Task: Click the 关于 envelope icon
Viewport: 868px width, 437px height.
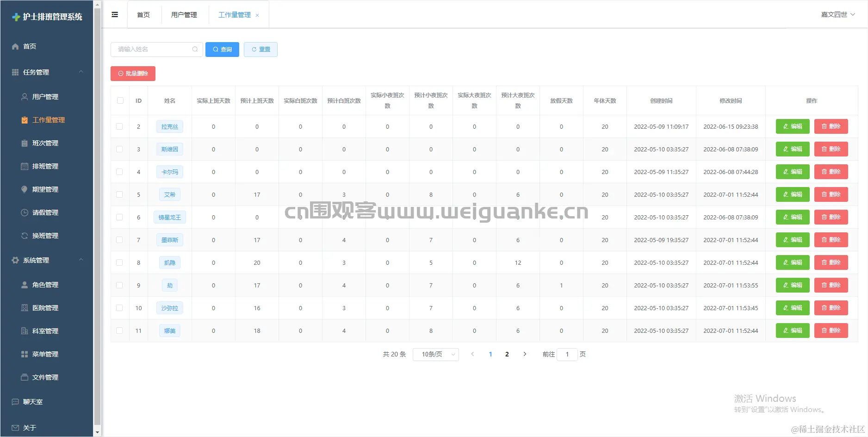Action: pos(15,428)
